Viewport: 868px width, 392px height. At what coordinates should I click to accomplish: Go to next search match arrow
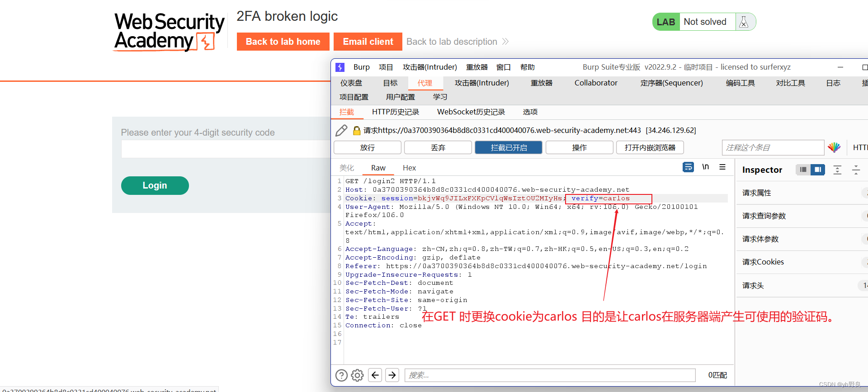(392, 375)
